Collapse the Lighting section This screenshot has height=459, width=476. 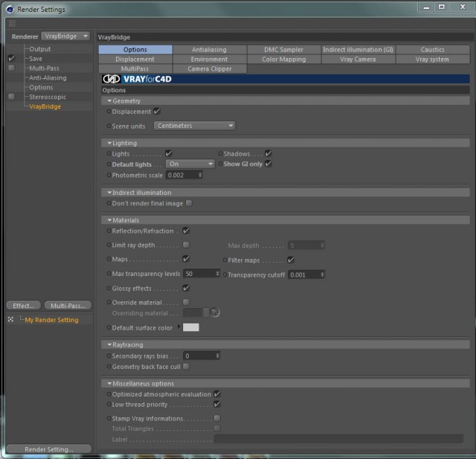pos(109,143)
